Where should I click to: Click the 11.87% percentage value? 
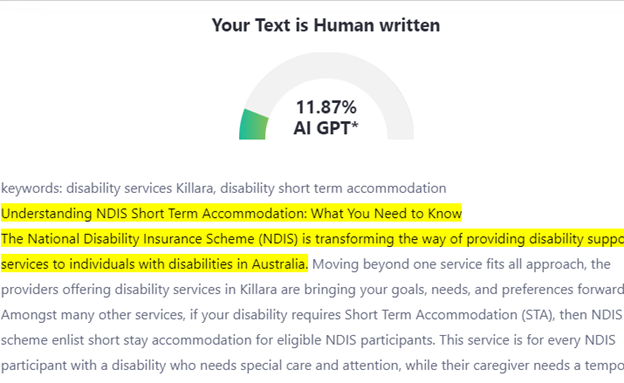326,107
